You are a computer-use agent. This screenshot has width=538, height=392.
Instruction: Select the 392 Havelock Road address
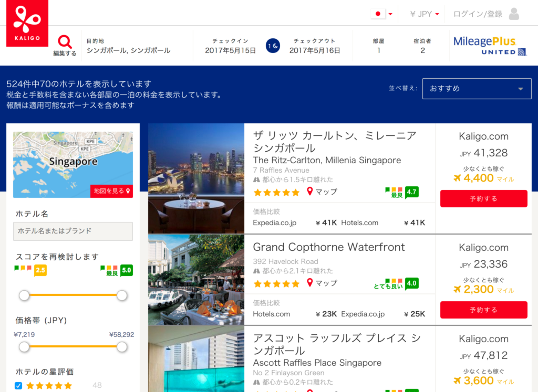285,261
